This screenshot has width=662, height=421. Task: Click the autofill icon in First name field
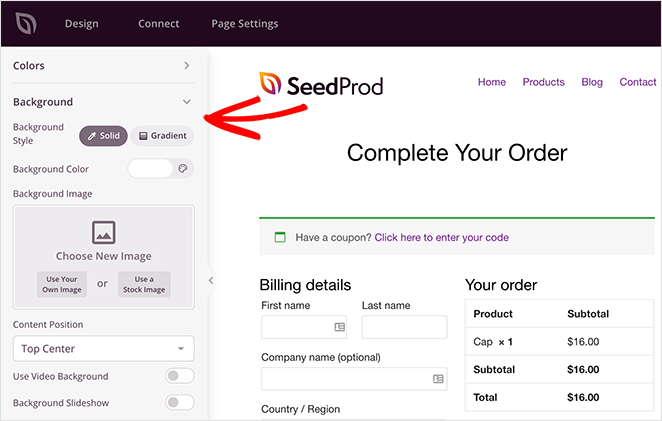[x=339, y=327]
